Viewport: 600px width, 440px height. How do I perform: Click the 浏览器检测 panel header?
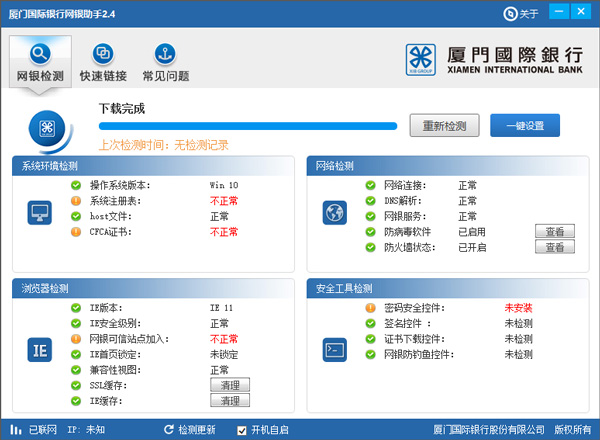[x=153, y=288]
